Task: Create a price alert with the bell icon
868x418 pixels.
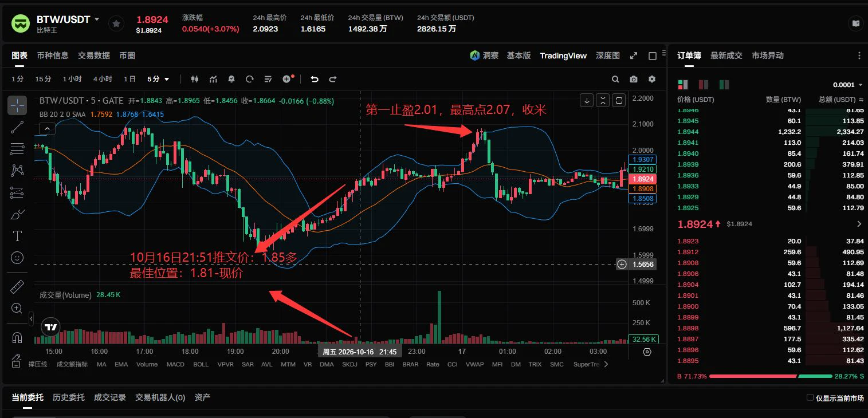Action: [231, 79]
